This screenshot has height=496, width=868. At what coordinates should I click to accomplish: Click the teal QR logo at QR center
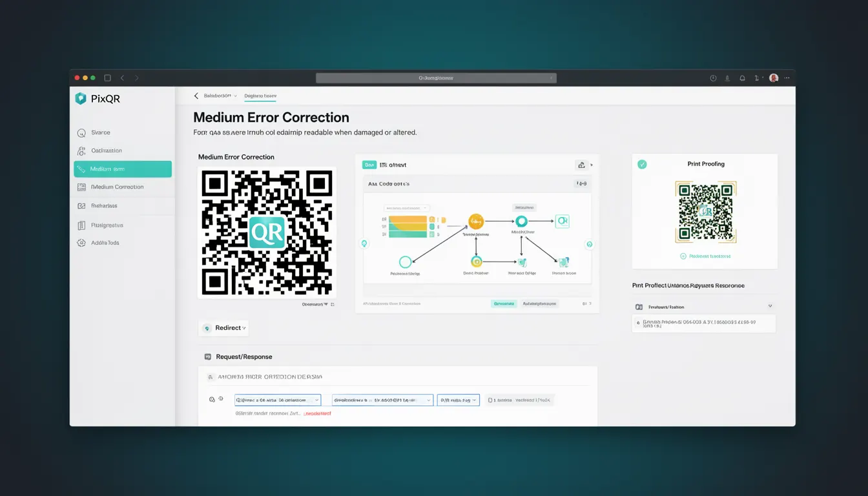[x=267, y=232]
